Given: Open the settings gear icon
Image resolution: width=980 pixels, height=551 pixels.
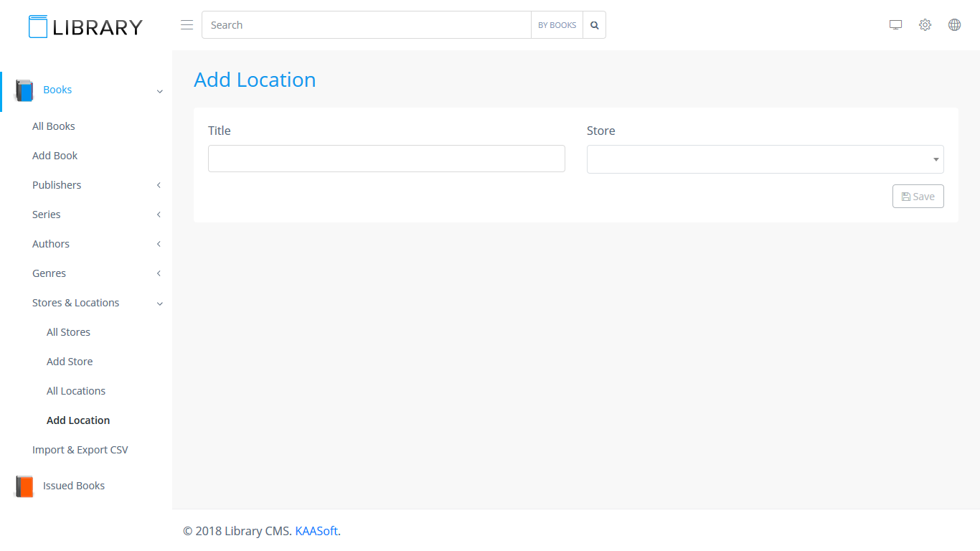Looking at the screenshot, I should click(x=925, y=25).
